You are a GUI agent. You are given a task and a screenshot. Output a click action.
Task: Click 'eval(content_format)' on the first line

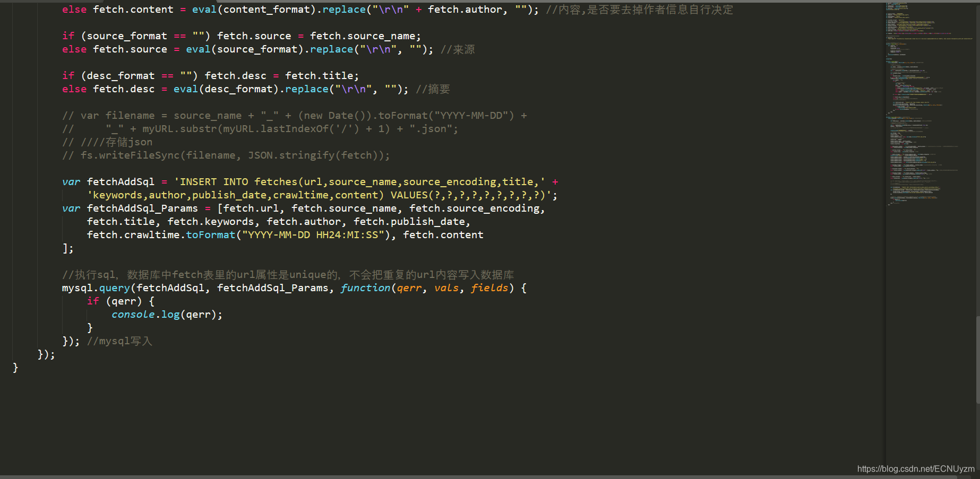click(253, 10)
